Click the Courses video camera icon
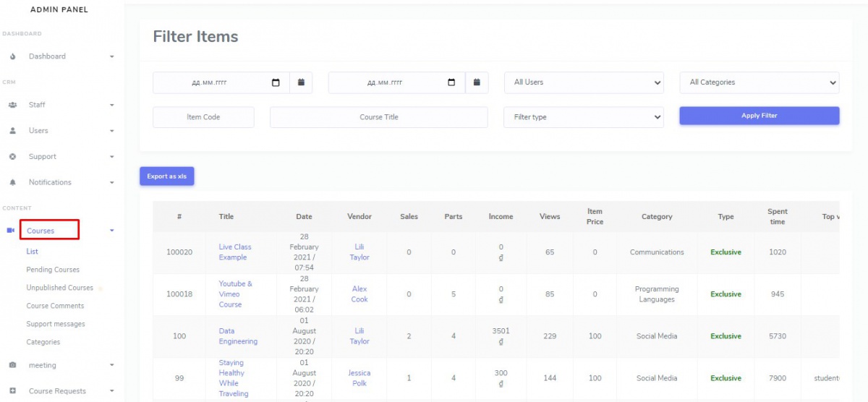The height and width of the screenshot is (402, 868). (x=11, y=231)
